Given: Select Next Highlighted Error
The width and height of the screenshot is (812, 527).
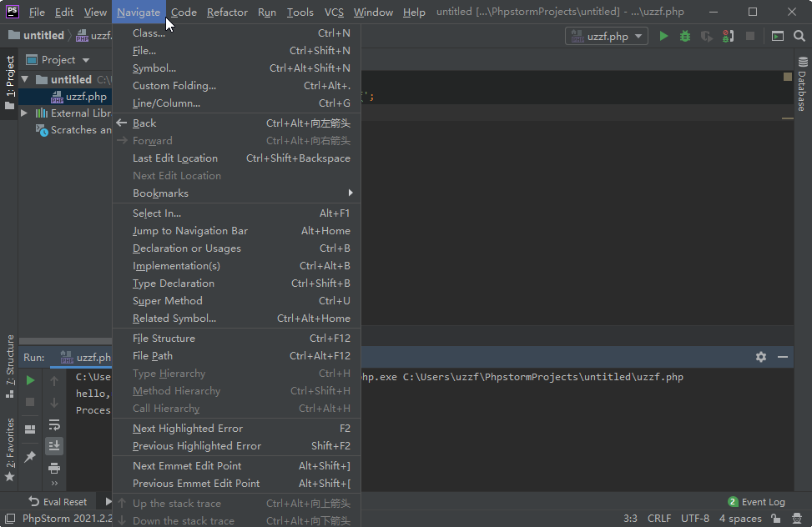Looking at the screenshot, I should click(237, 429).
